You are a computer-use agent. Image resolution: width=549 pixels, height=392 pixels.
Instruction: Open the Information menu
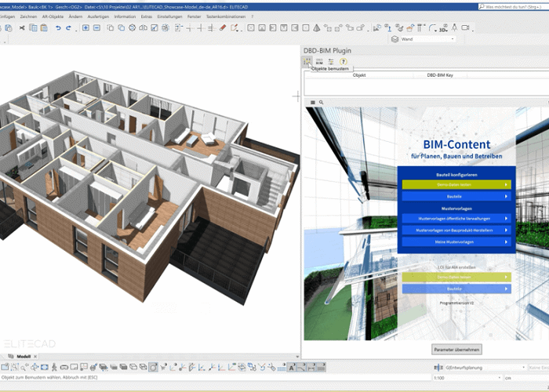point(125,16)
